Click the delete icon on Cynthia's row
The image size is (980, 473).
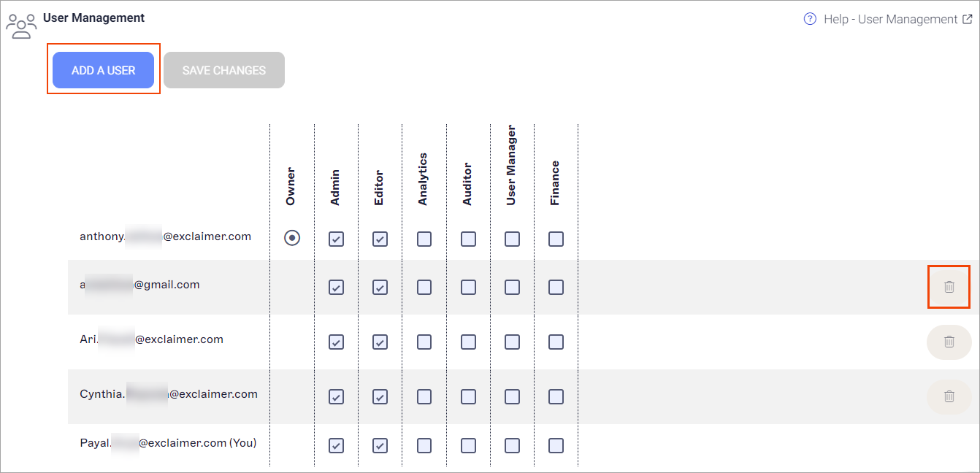point(949,396)
